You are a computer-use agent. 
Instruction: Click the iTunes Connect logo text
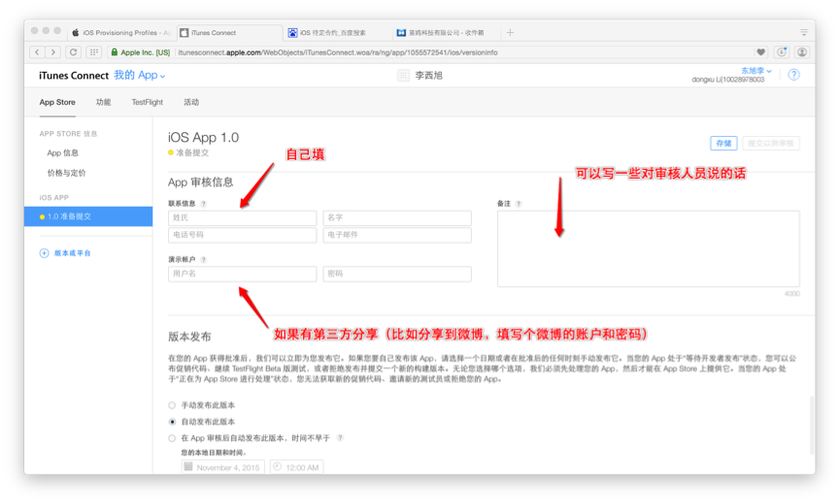[74, 76]
